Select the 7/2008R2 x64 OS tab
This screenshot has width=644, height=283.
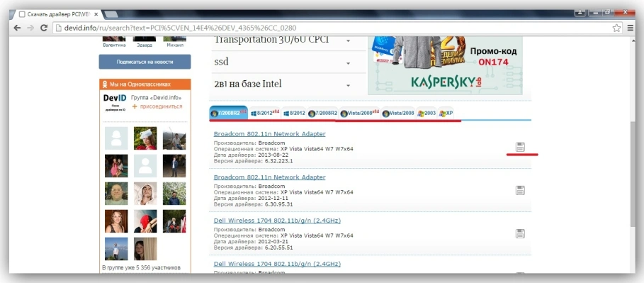click(228, 113)
